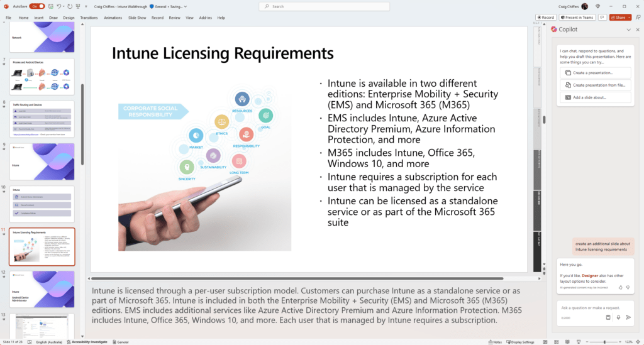This screenshot has width=644, height=345.
Task: Open the Share dropdown arrow
Action: point(629,18)
